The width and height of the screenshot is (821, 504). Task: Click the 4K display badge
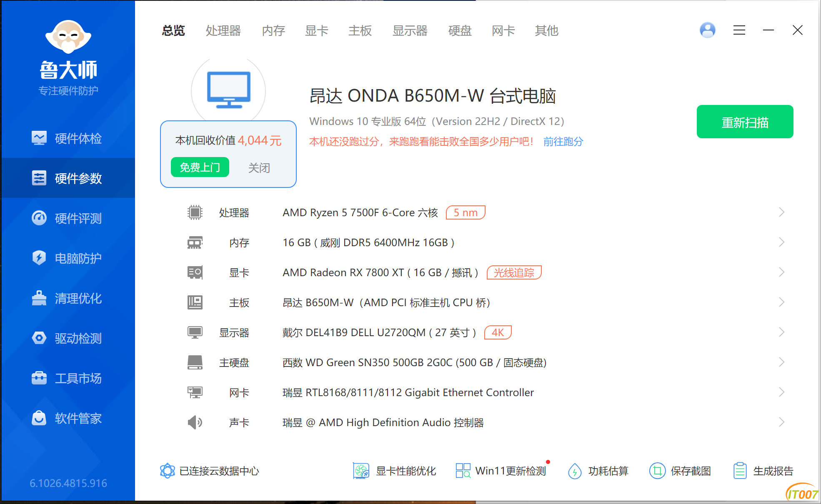click(498, 332)
